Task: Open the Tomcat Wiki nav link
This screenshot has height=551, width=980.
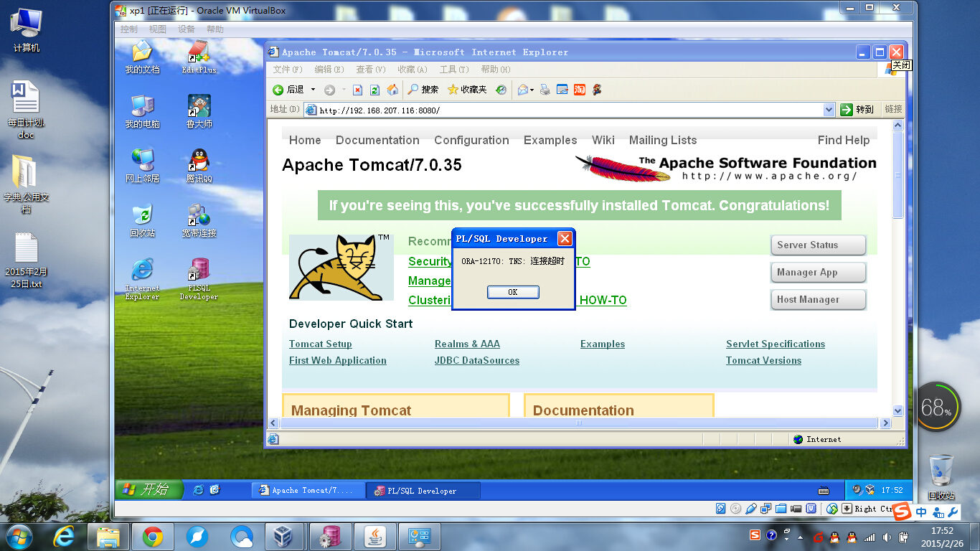Action: 603,140
